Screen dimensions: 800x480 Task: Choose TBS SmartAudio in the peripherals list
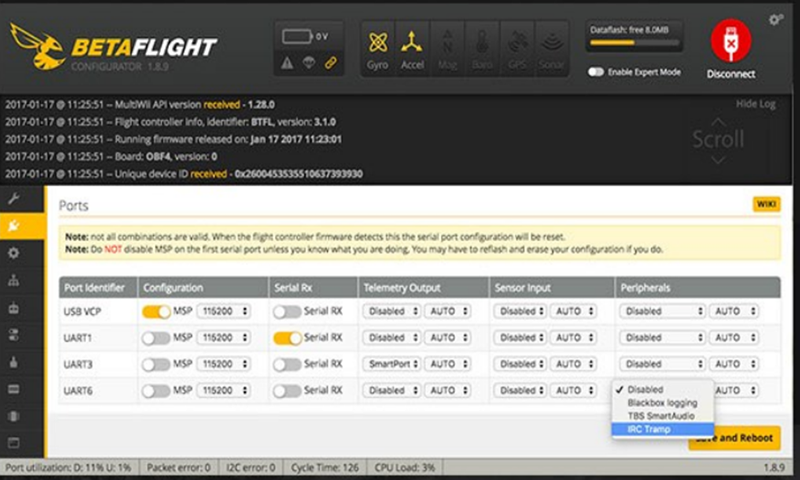662,416
